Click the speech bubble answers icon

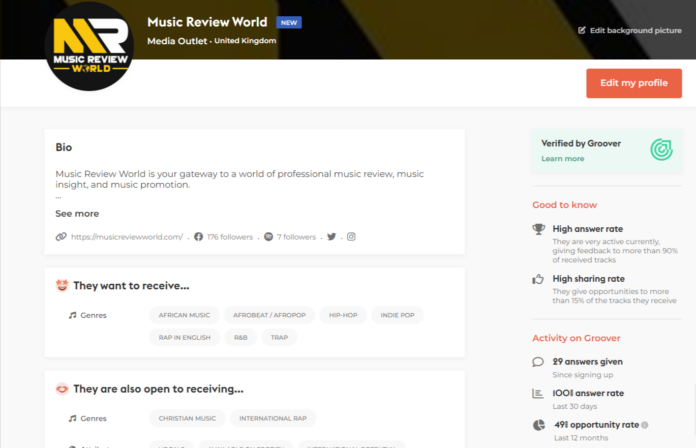coord(540,361)
